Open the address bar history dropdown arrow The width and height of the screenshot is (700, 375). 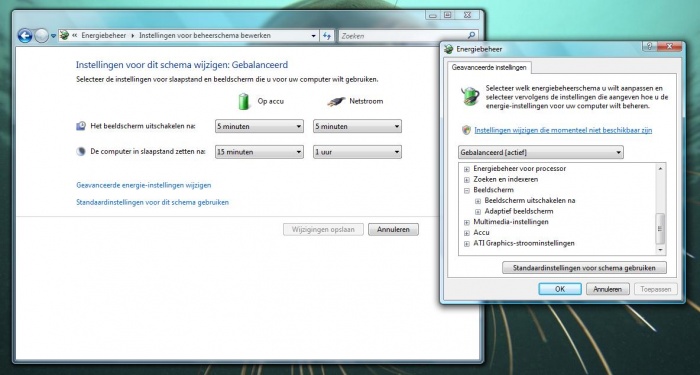(313, 36)
